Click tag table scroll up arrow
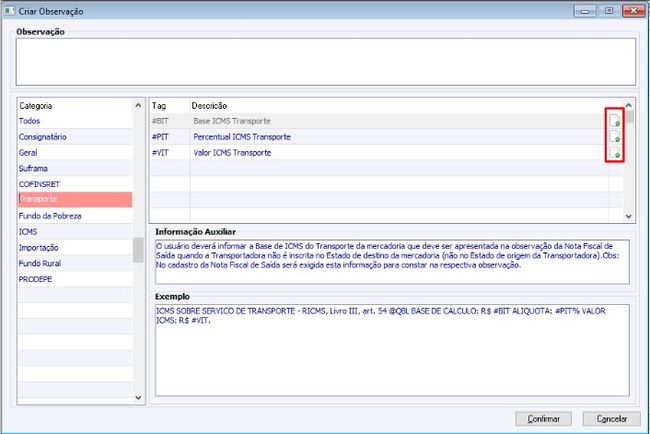650x434 pixels. tap(628, 105)
